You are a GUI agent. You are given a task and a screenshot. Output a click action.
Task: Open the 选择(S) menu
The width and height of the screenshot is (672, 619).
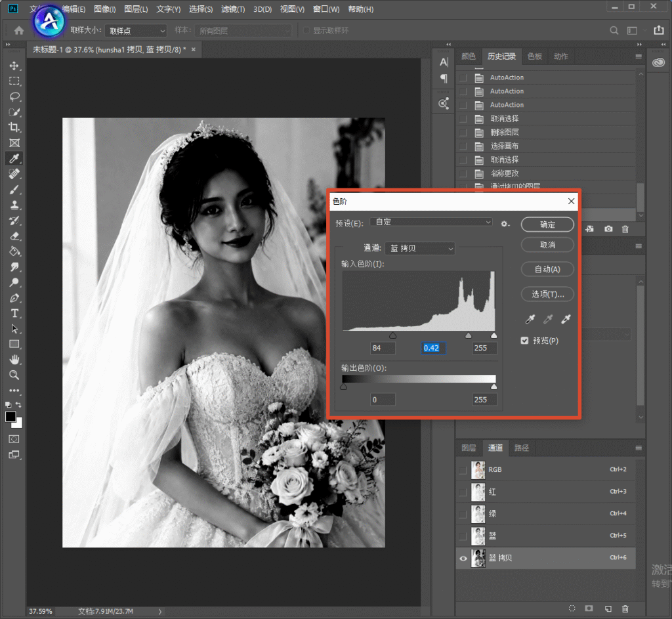coord(201,9)
